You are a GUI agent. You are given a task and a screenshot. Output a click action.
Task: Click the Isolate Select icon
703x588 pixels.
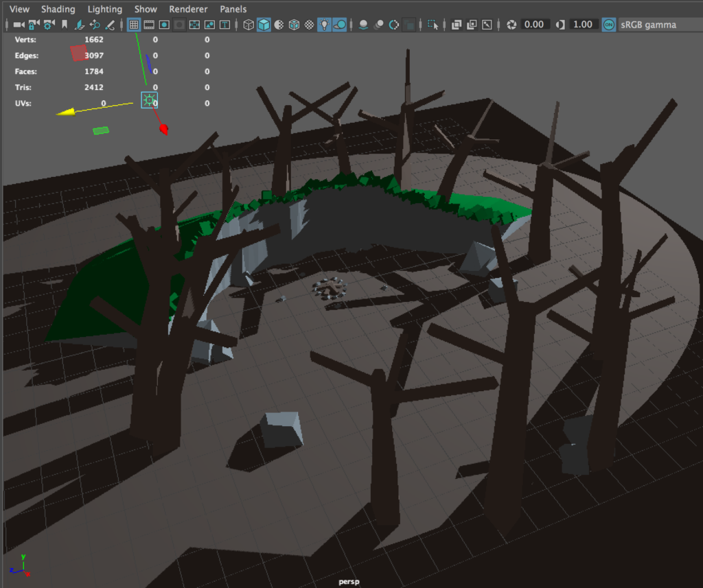[x=433, y=25]
